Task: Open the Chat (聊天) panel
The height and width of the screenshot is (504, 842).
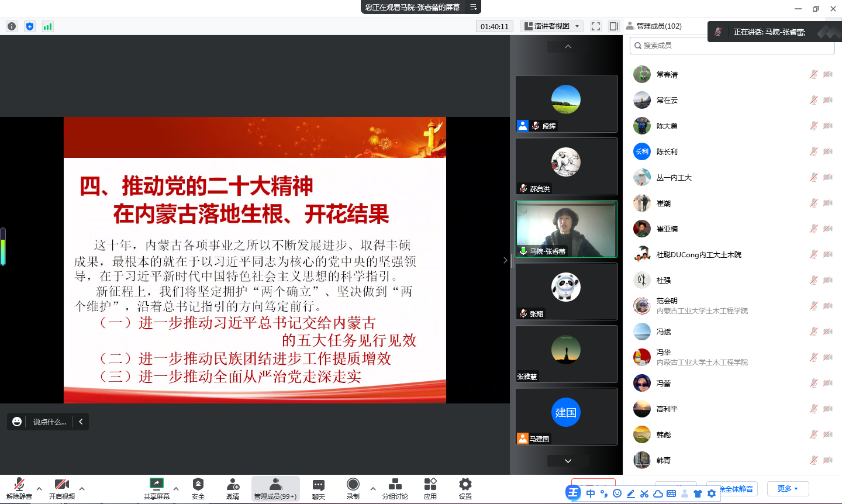Action: pyautogui.click(x=319, y=488)
